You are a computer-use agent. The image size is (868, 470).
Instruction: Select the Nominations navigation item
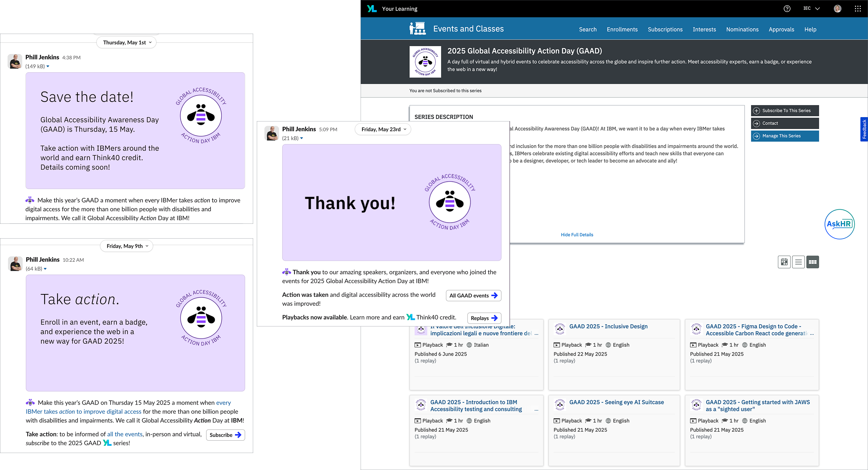pyautogui.click(x=742, y=29)
